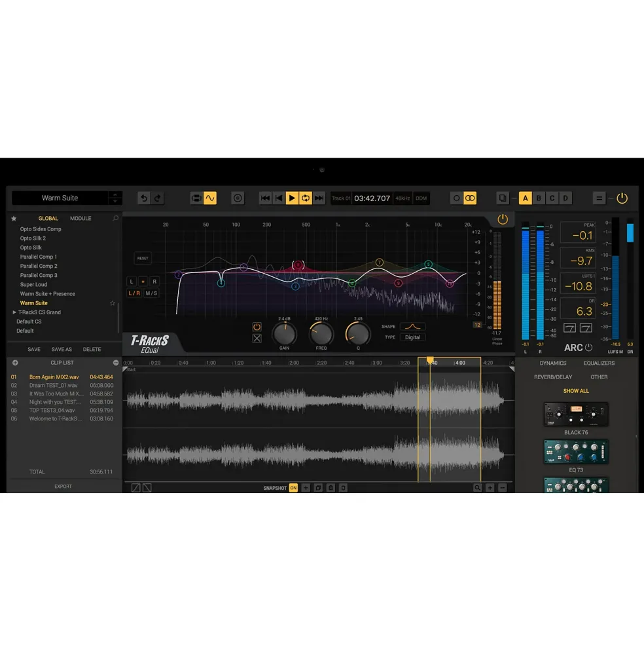Image resolution: width=644 pixels, height=645 pixels.
Task: Open the TYPE Digital dropdown
Action: pyautogui.click(x=412, y=337)
